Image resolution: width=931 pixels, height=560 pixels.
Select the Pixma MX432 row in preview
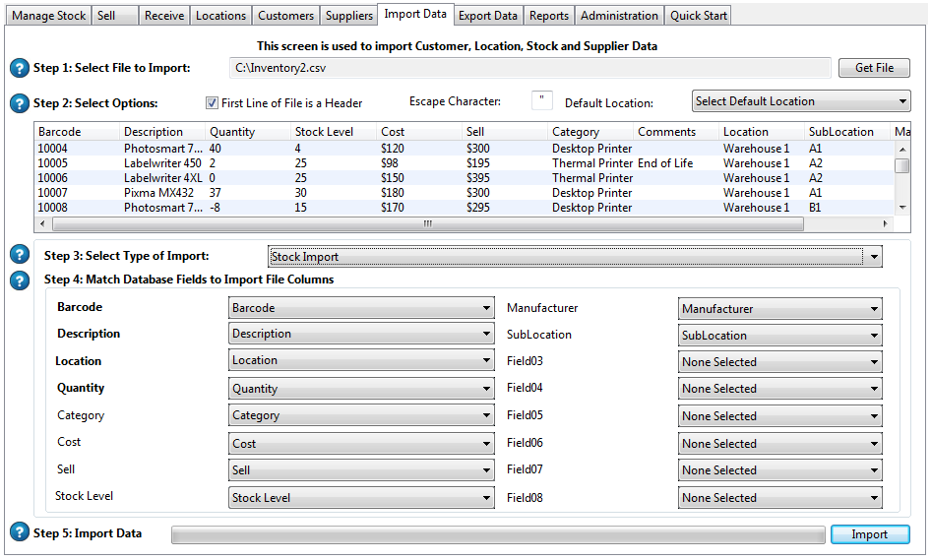(x=157, y=193)
